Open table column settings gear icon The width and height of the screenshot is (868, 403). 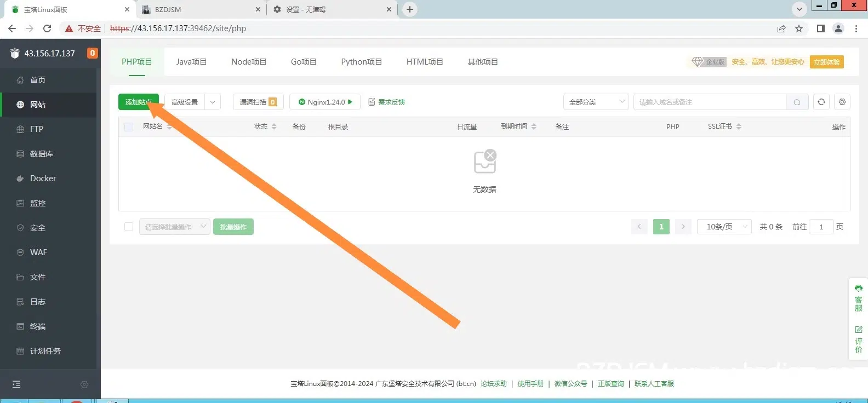coord(842,102)
